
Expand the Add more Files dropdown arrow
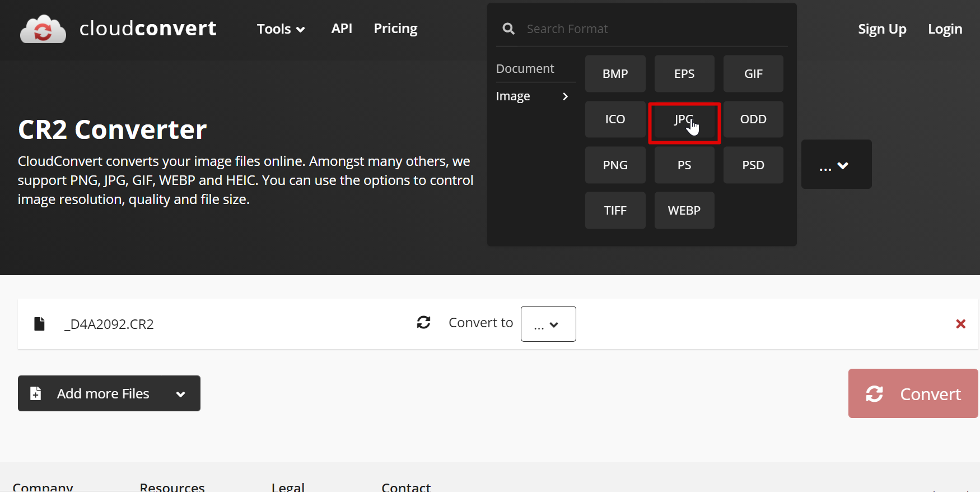pos(180,394)
